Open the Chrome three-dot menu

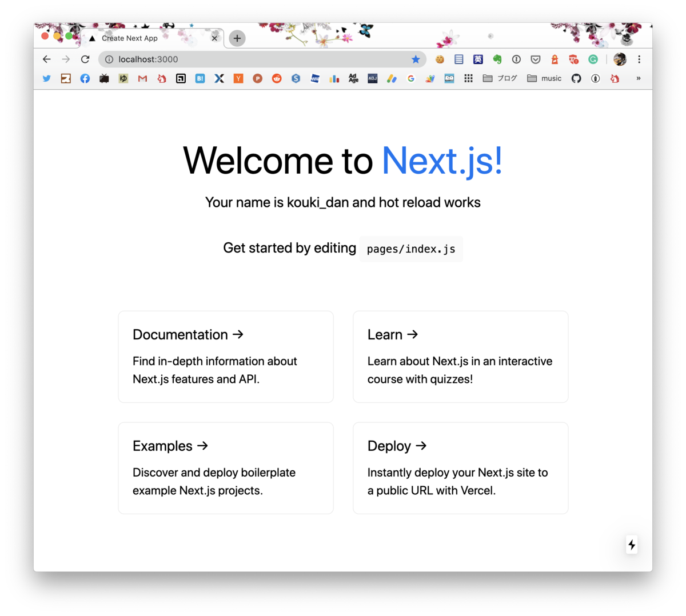(639, 59)
